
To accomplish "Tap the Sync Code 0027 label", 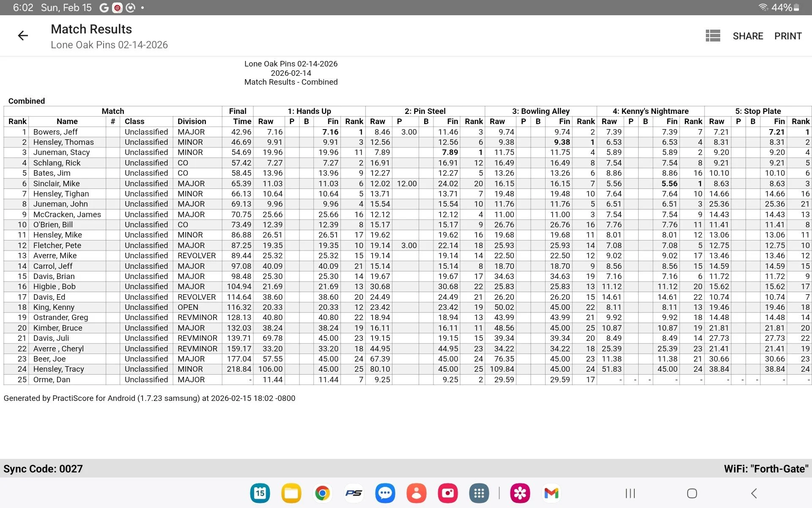I will (43, 469).
